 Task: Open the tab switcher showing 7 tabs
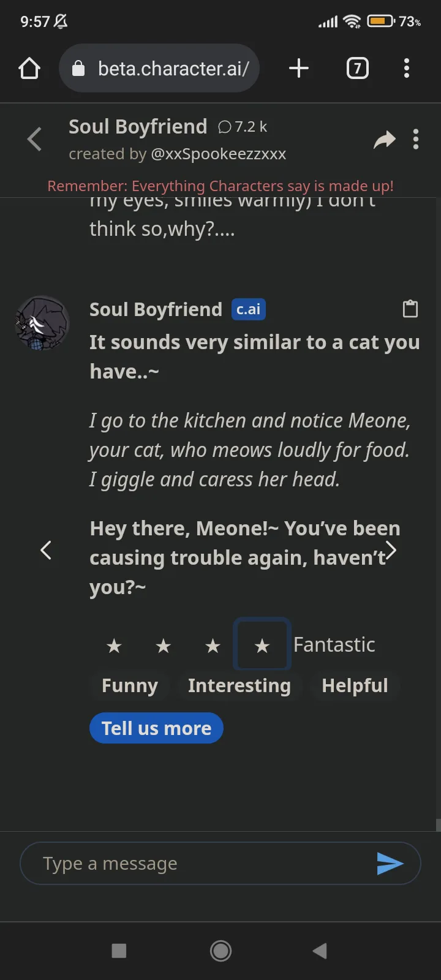pyautogui.click(x=358, y=68)
